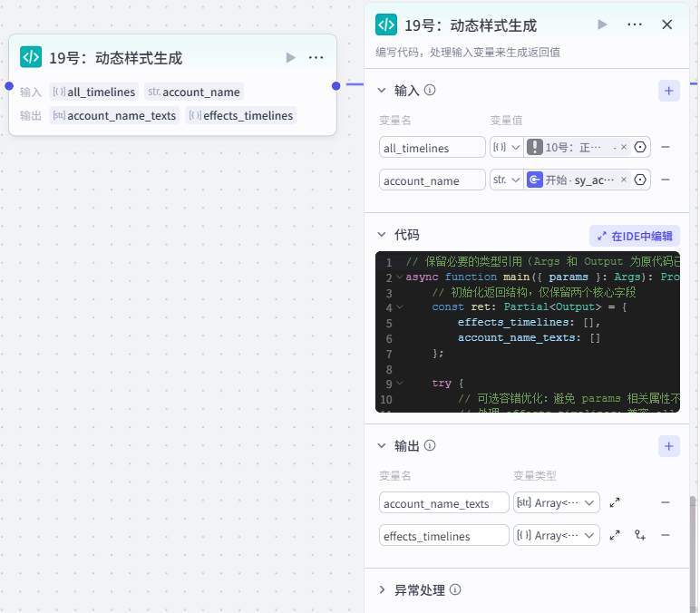Show info tooltip for 输出
Viewport: 700px width, 613px height.
coord(430,445)
